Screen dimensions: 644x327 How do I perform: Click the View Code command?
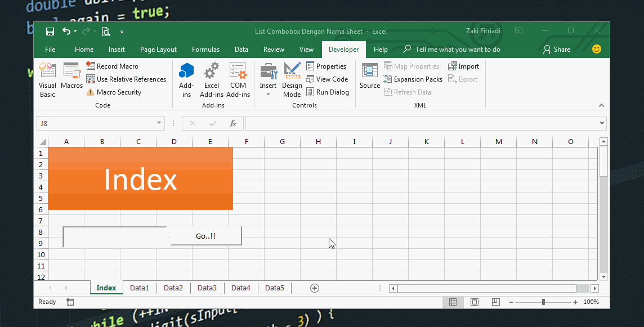pos(327,79)
